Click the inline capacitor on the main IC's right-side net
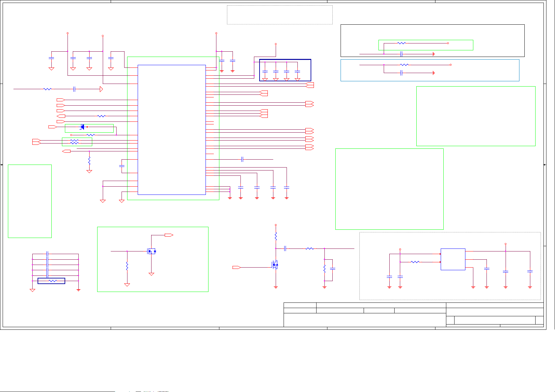This screenshot has height=392, width=555. click(x=242, y=159)
